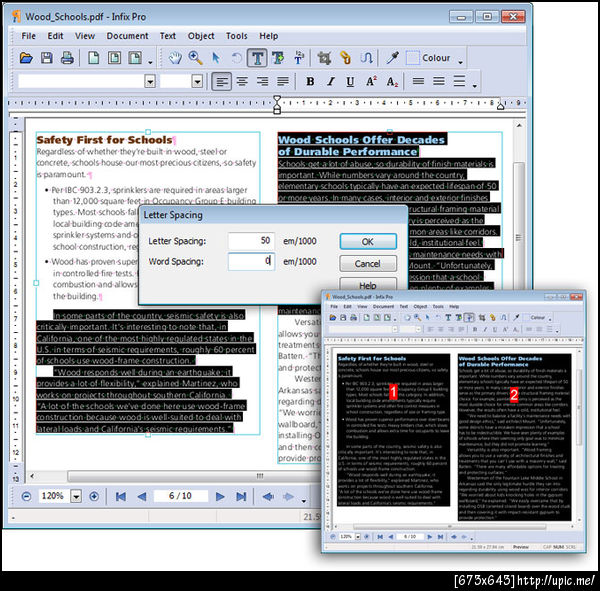The height and width of the screenshot is (591, 600).
Task: Select the Eyedropper colour picker tool
Action: click(x=393, y=58)
